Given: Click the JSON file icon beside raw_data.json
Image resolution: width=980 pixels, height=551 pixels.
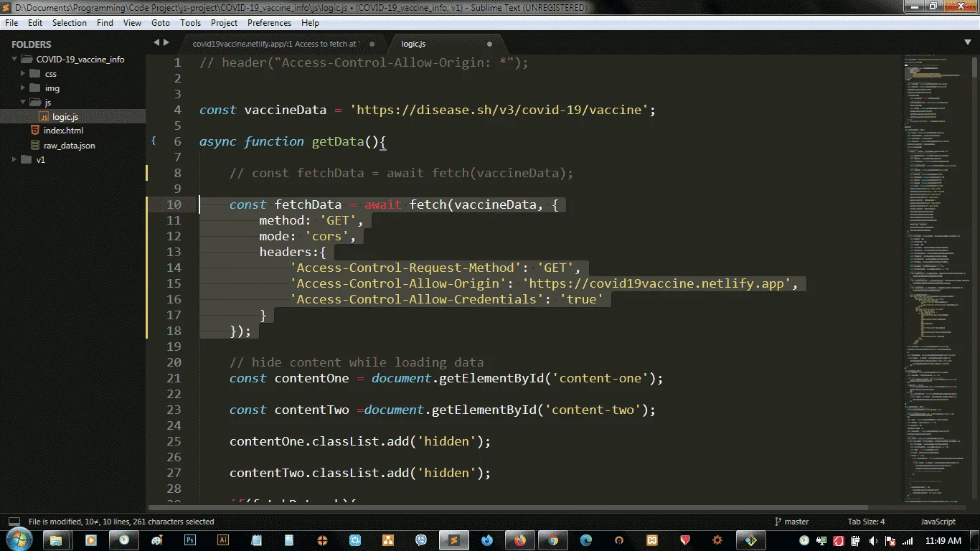Looking at the screenshot, I should (35, 145).
